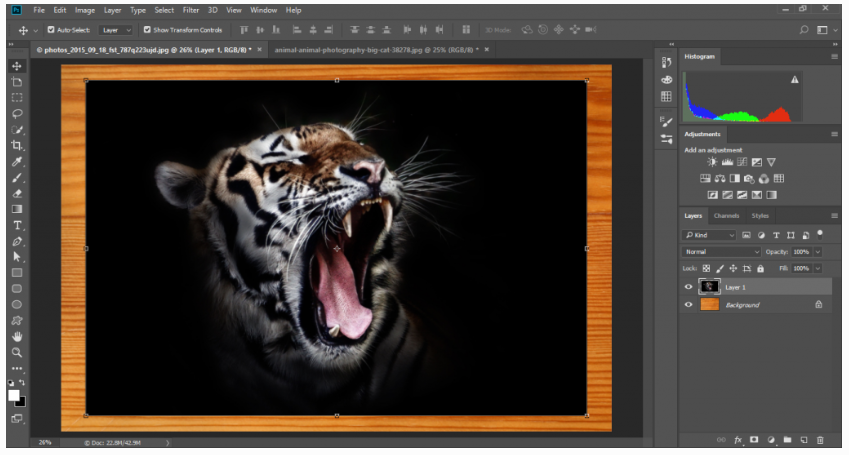Delete layer with the trash icon
The height and width of the screenshot is (455, 849).
pyautogui.click(x=820, y=440)
